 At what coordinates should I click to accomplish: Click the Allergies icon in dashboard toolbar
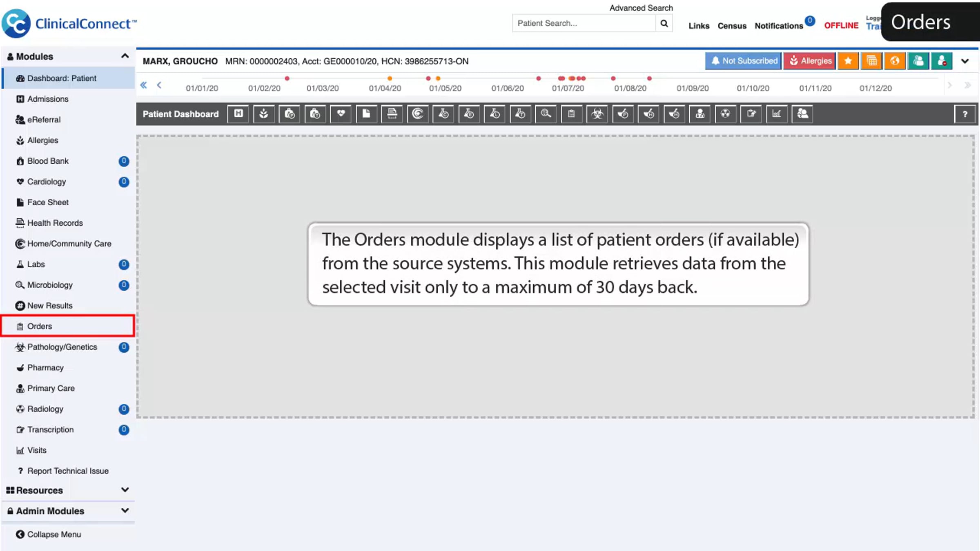(264, 114)
